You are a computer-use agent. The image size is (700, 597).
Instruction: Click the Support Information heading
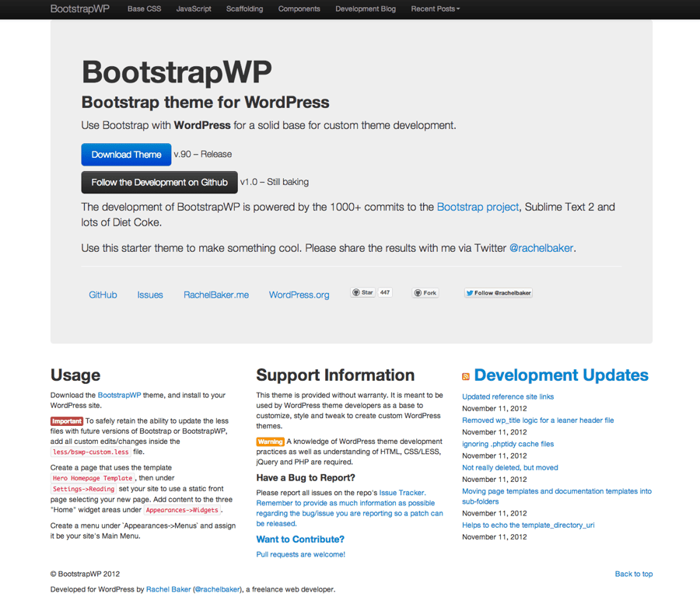[335, 375]
